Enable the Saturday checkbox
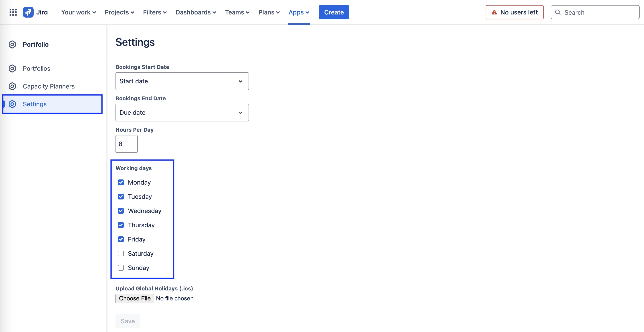The width and height of the screenshot is (644, 332). coord(121,254)
